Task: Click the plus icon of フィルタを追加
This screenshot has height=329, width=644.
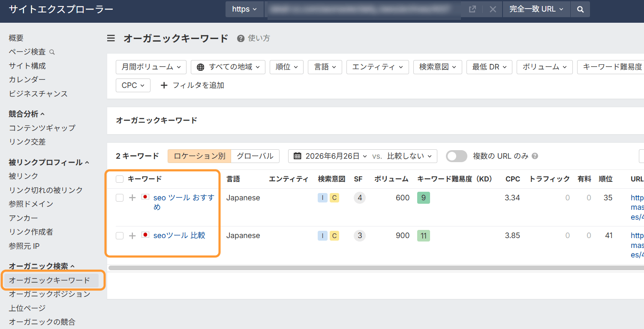Action: 164,85
